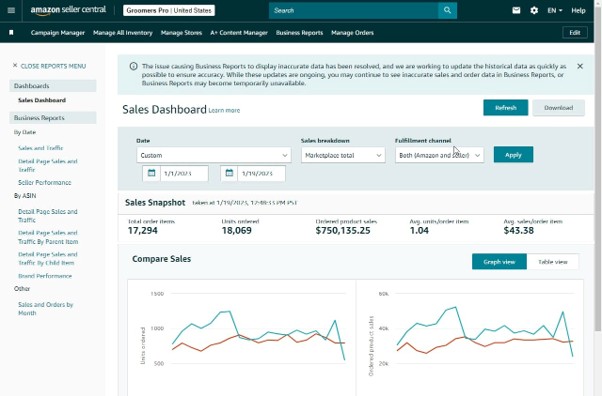Screen dimensions: 602x396
Task: Open the hamburger navigation menu
Action: pos(11,10)
